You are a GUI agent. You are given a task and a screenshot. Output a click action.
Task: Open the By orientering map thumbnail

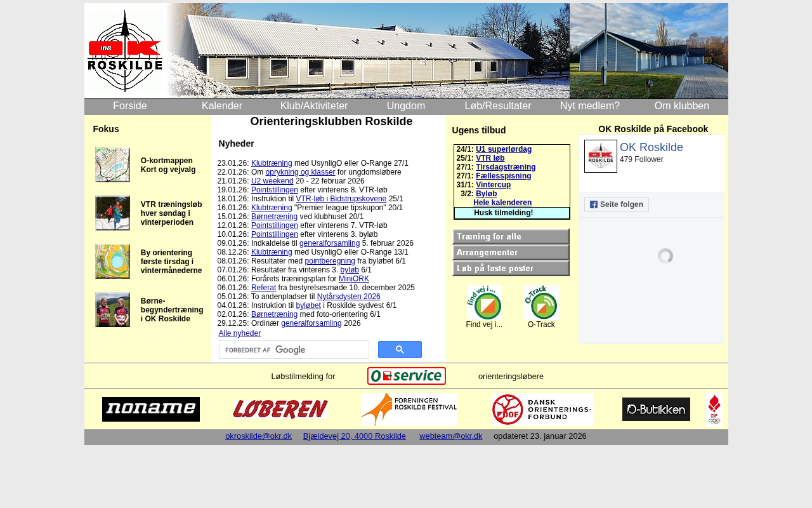click(112, 262)
